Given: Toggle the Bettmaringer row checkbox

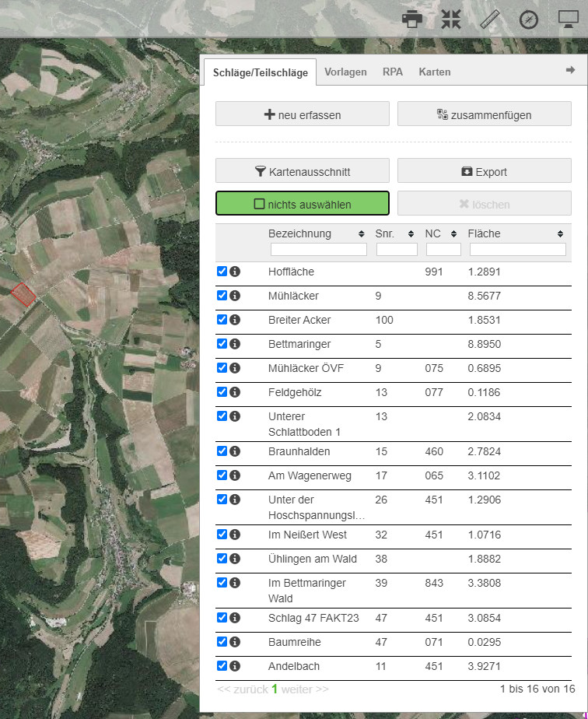Looking at the screenshot, I should pyautogui.click(x=222, y=343).
